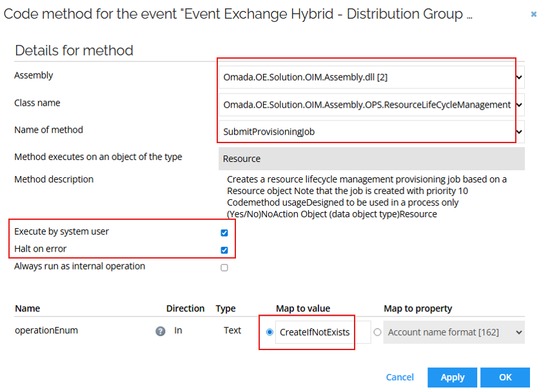This screenshot has height=392, width=539.
Task: Open the Account name format [162] dropdown
Action: pyautogui.click(x=518, y=331)
